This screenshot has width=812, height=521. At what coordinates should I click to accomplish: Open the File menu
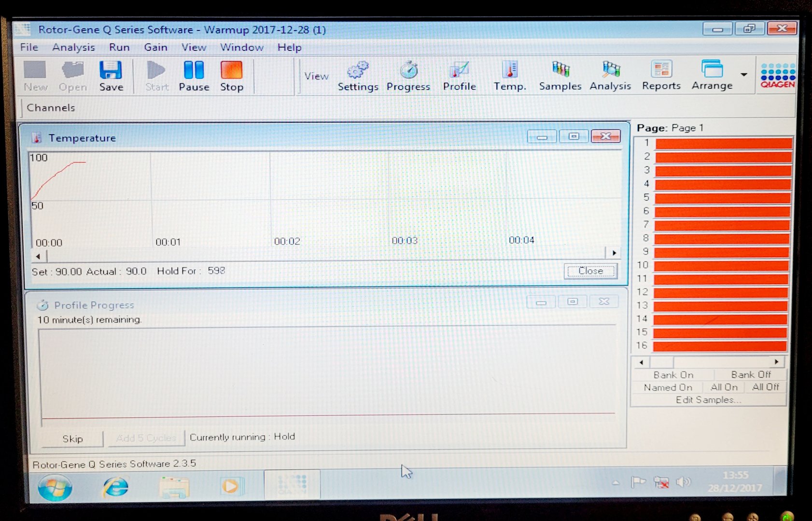pyautogui.click(x=29, y=47)
